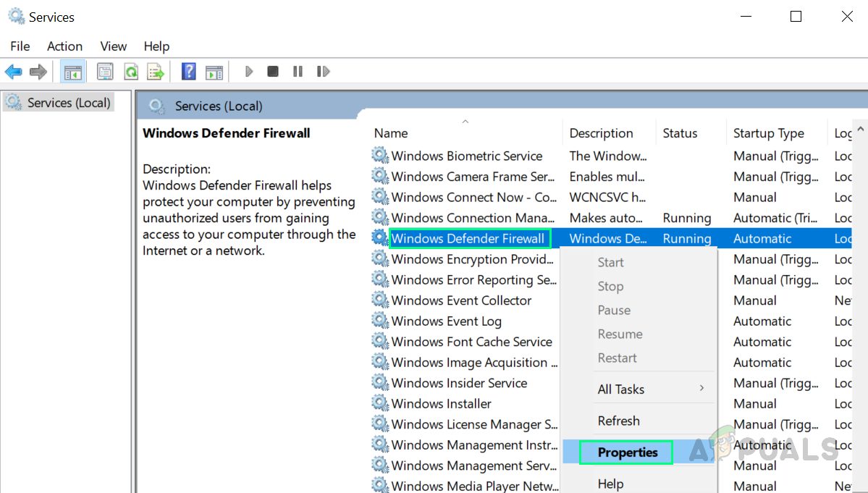Viewport: 868px width, 493px height.
Task: Click the Stop Service square icon
Action: (x=272, y=72)
